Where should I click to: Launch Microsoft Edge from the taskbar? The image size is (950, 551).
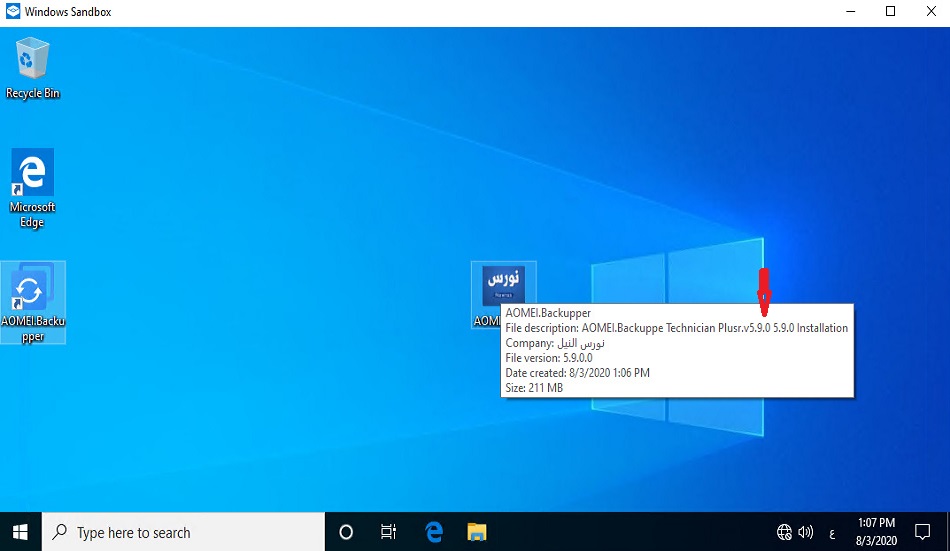coord(434,532)
